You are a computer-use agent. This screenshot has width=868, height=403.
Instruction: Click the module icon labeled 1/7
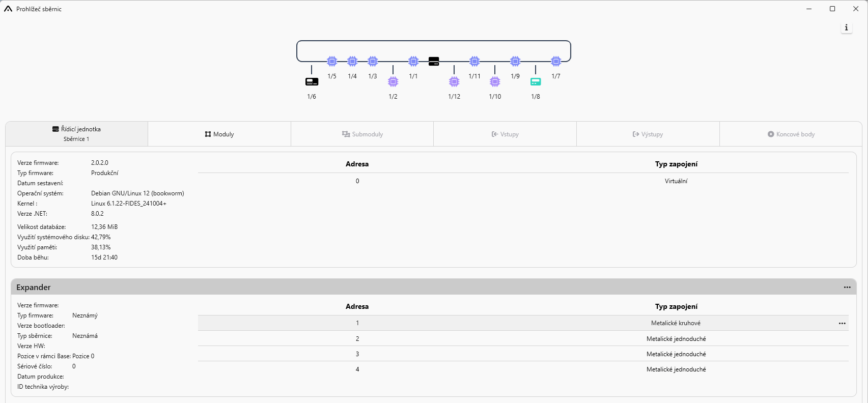click(x=556, y=62)
